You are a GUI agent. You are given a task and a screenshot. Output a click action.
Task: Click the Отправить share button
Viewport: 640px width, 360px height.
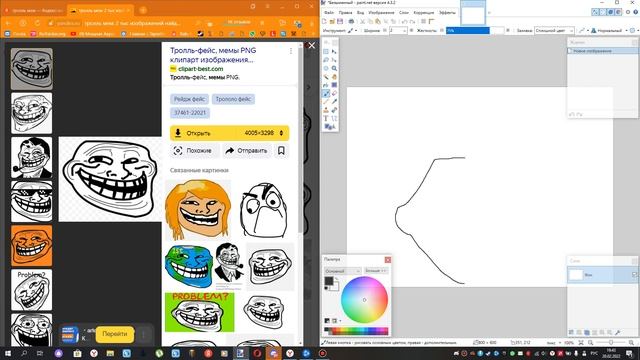tap(247, 151)
